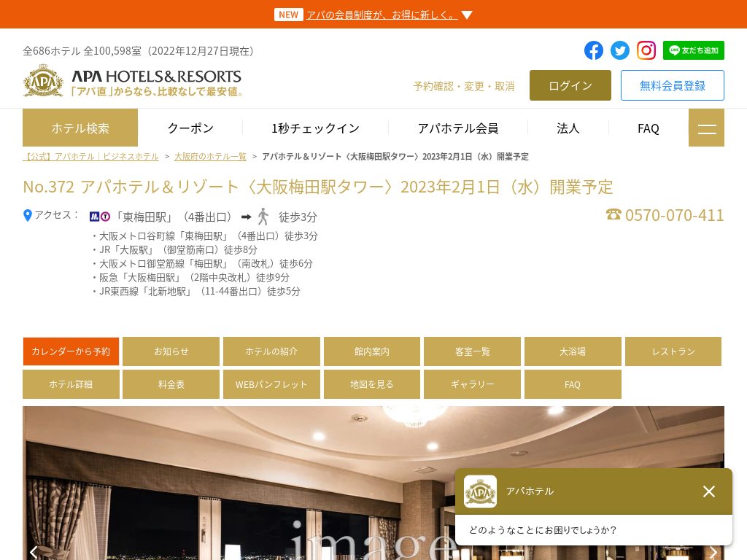This screenshot has width=747, height=560.
Task: Click the 館内案内 button
Action: click(x=372, y=351)
